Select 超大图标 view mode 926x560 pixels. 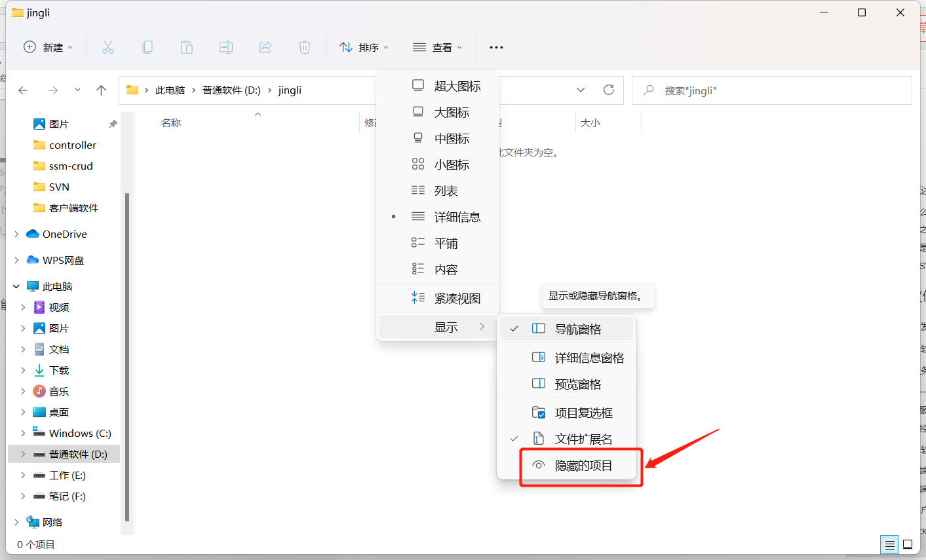pyautogui.click(x=438, y=86)
